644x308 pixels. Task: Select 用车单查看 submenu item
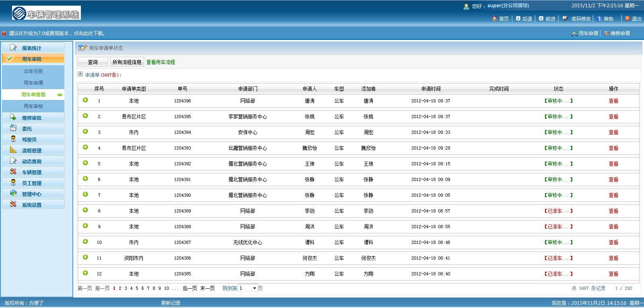point(33,95)
